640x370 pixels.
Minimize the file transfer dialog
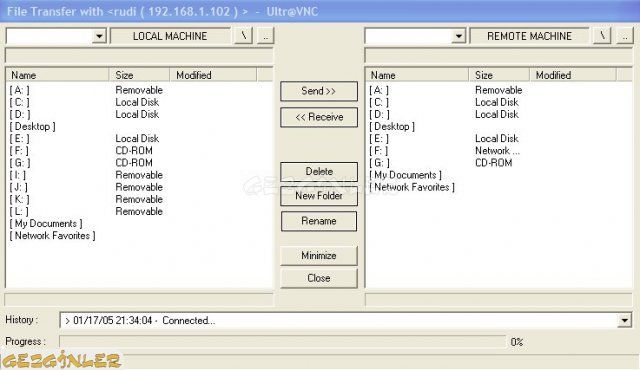[319, 256]
